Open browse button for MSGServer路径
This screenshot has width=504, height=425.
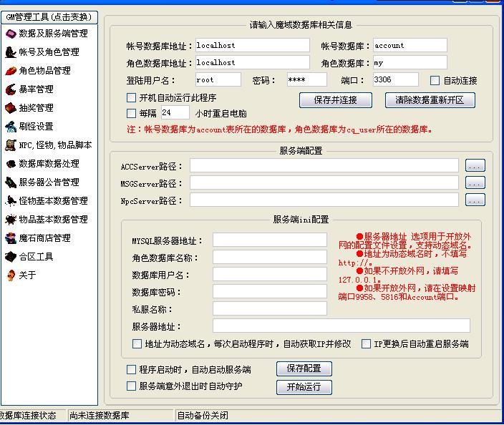(x=475, y=183)
